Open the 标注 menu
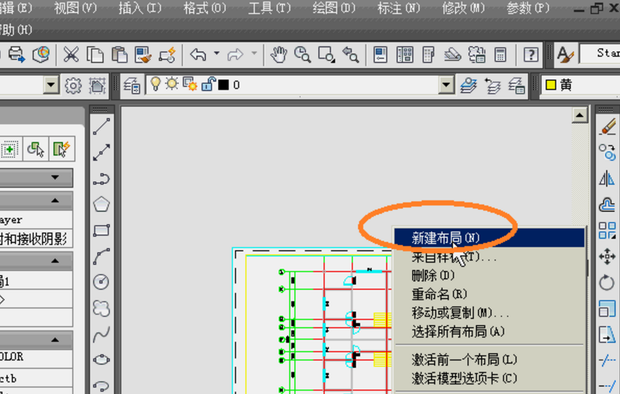Screen dimensions: 620x394 coord(399,8)
